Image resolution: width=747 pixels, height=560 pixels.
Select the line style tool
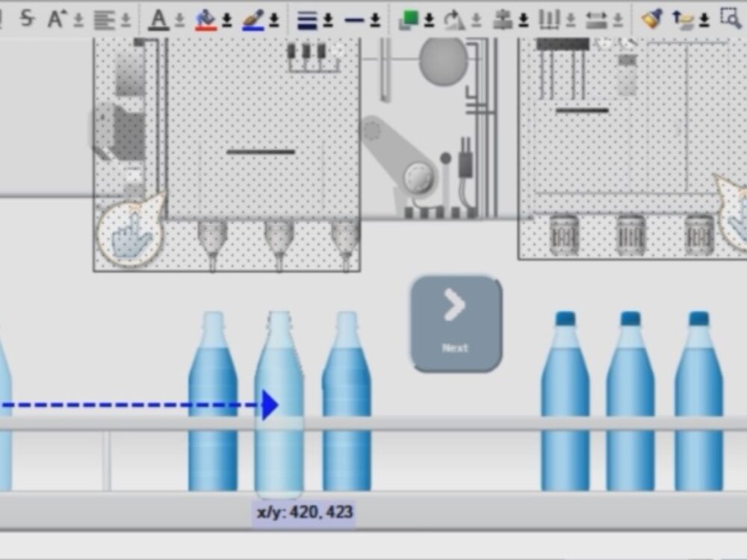point(354,20)
